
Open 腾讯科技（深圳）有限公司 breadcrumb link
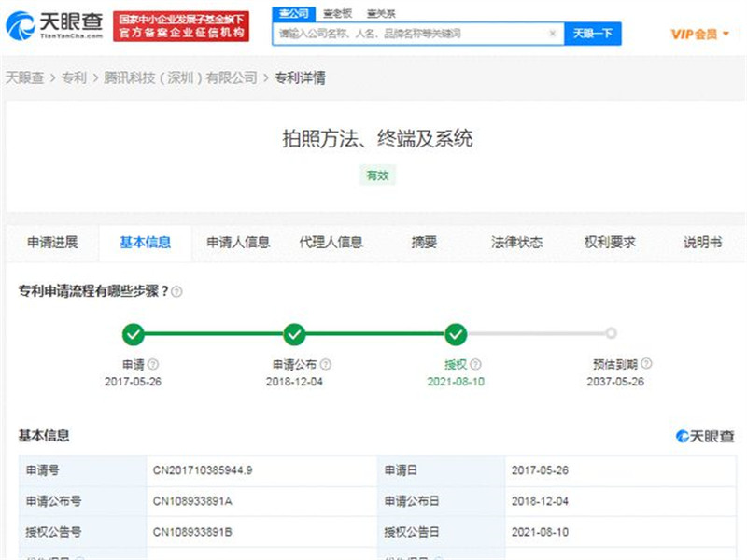pos(180,77)
